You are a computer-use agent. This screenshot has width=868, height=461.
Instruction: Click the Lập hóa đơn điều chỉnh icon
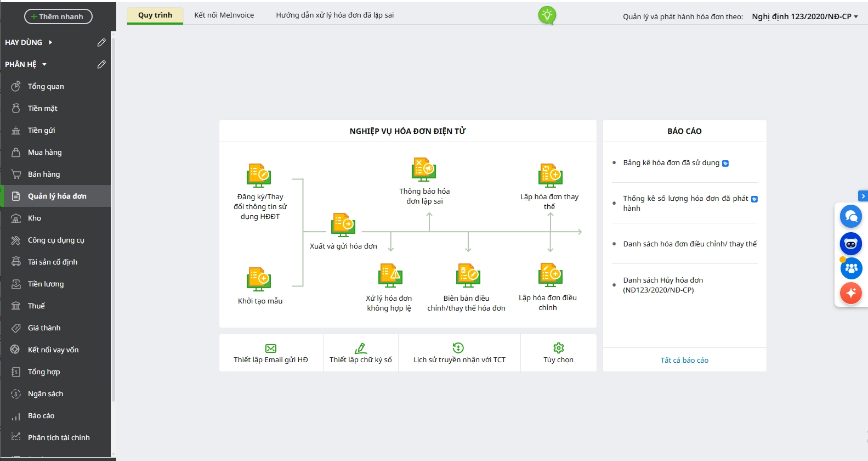(x=550, y=275)
